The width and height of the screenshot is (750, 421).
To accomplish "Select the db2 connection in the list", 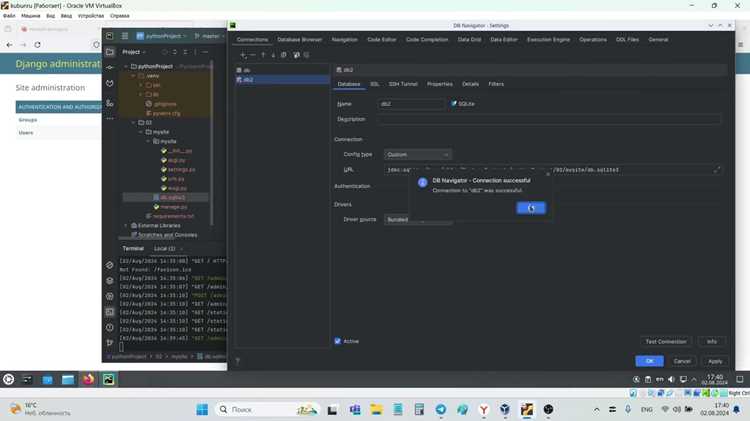I will pos(282,80).
